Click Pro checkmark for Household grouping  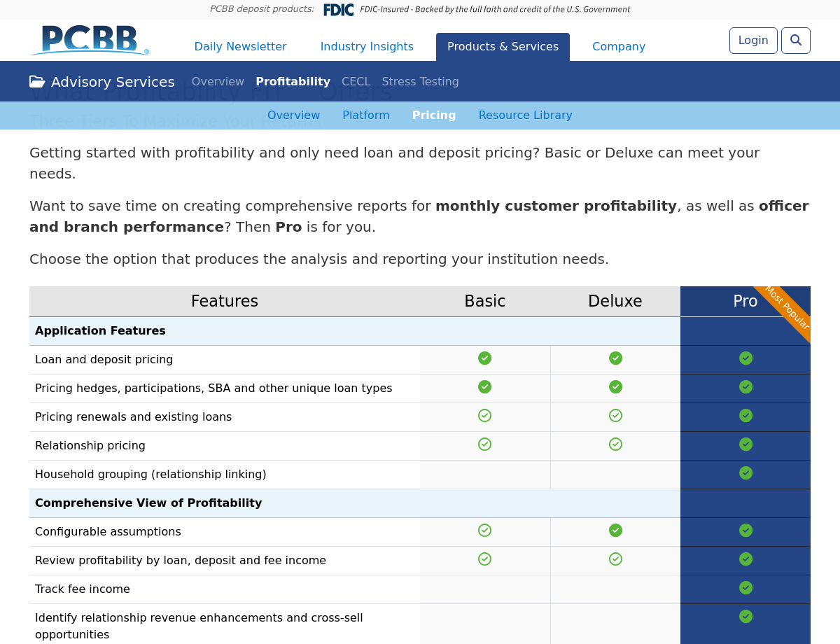tap(745, 473)
